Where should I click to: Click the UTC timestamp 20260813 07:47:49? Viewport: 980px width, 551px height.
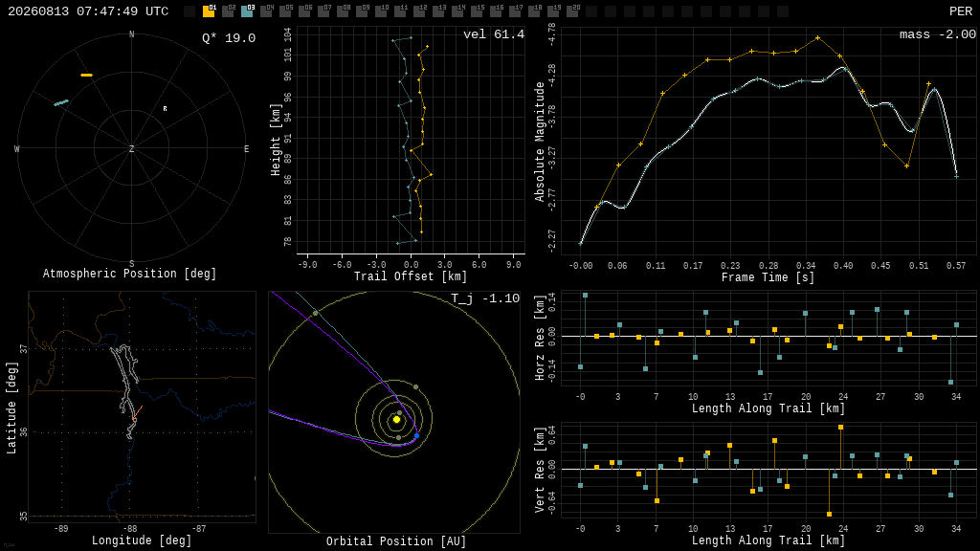88,11
